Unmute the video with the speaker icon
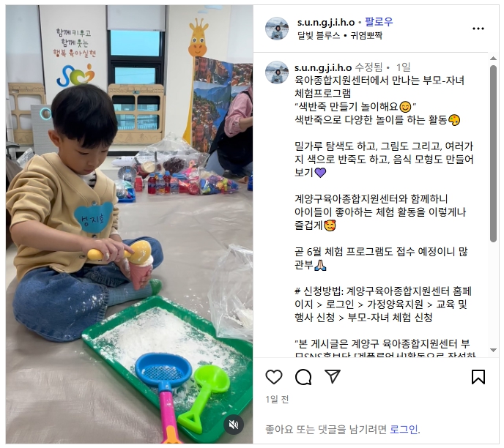Image resolution: width=504 pixels, height=448 pixels. pos(234,425)
